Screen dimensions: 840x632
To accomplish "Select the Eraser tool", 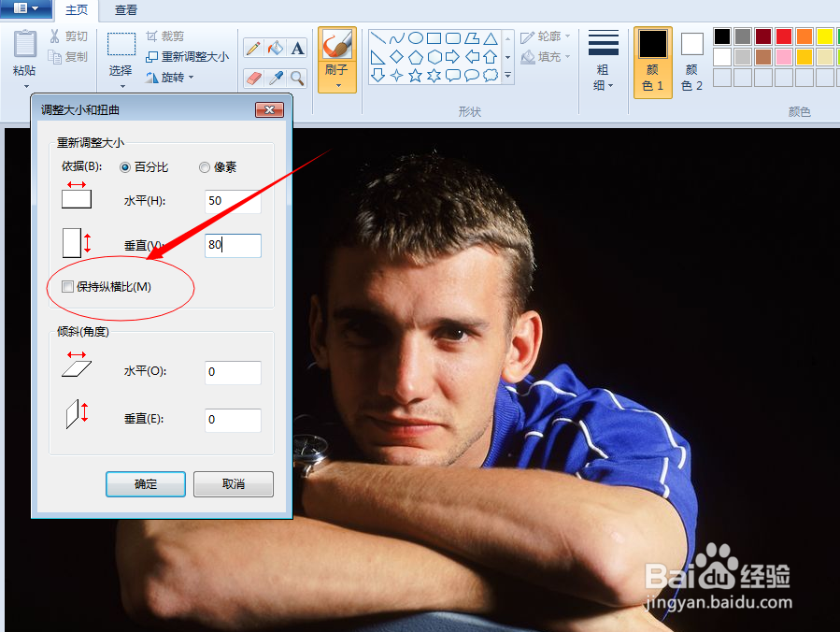I will click(x=253, y=79).
